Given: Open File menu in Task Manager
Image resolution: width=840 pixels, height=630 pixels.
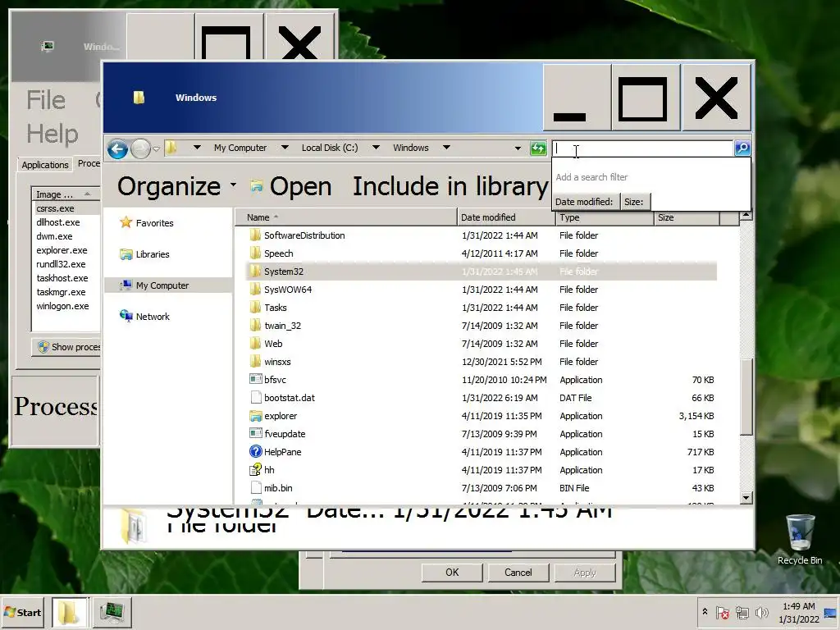Looking at the screenshot, I should 46,100.
